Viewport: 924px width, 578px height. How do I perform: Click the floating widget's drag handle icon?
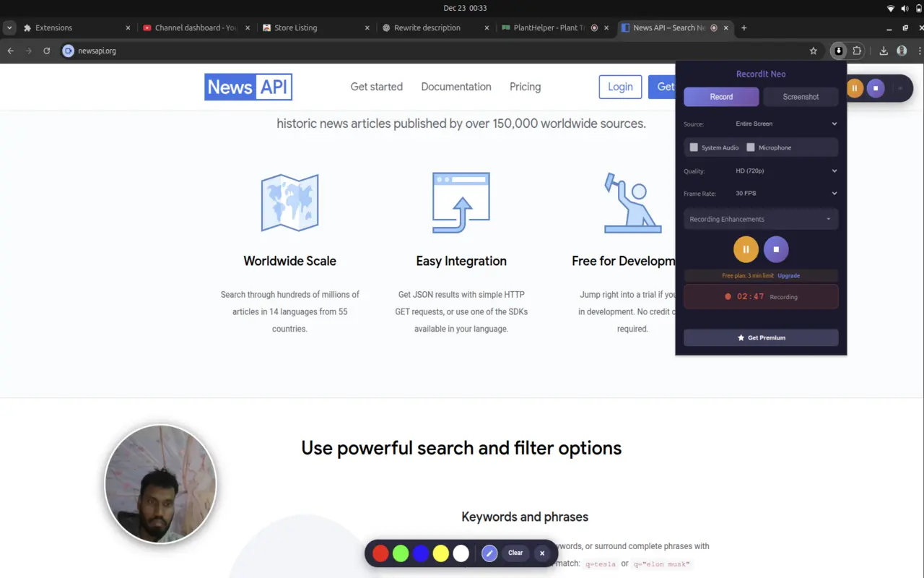tap(900, 88)
